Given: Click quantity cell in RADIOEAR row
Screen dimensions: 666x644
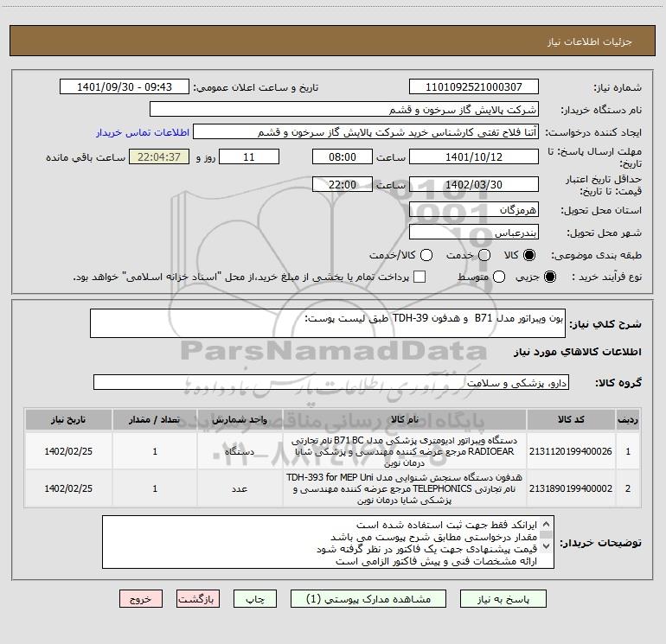Looking at the screenshot, I should coord(155,451).
